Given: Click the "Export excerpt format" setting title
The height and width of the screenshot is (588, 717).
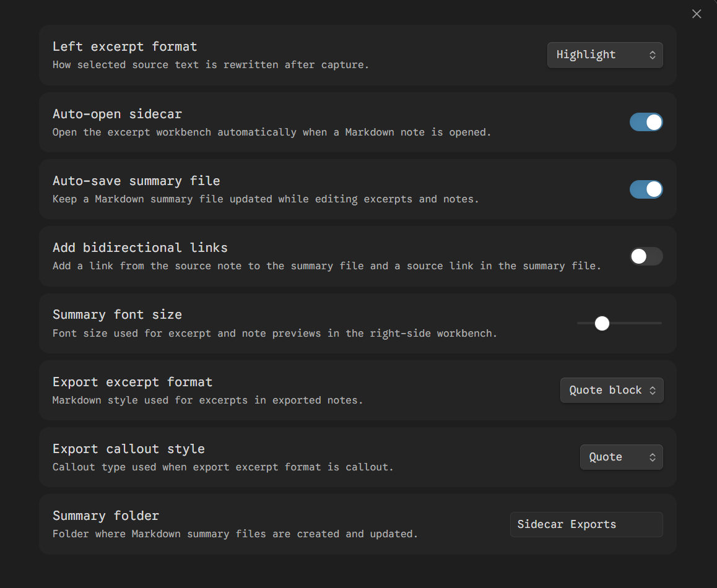Looking at the screenshot, I should (133, 382).
